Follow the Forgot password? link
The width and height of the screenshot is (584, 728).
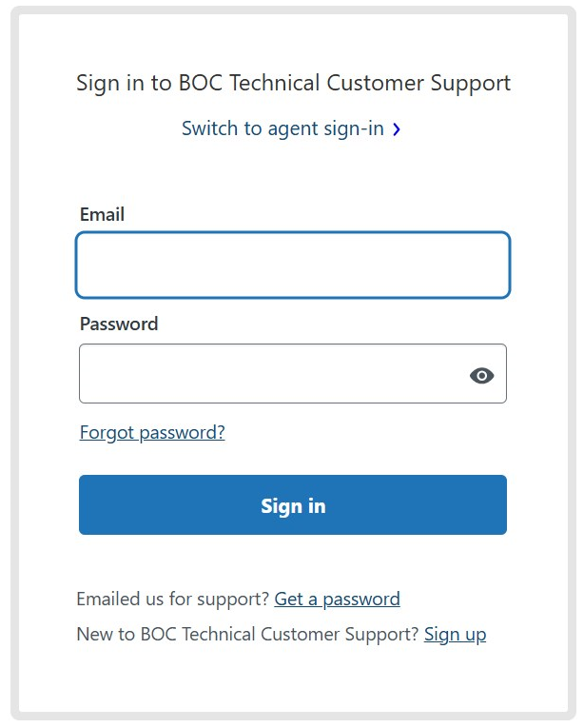[152, 433]
